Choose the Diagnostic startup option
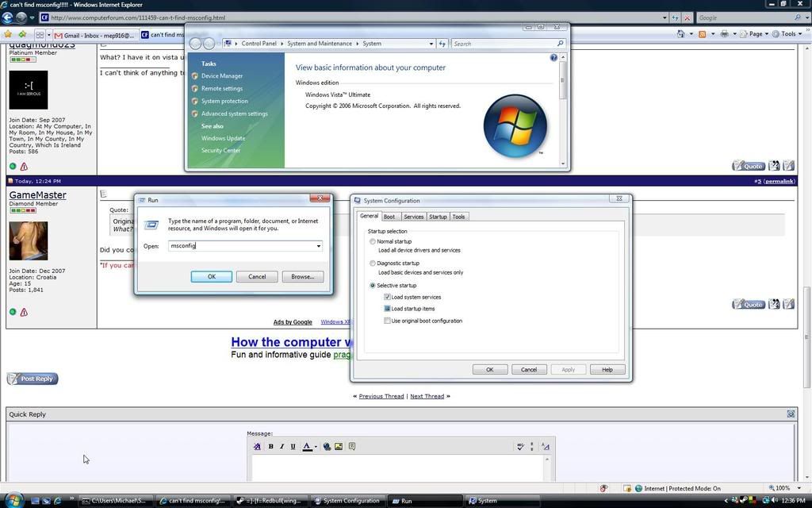 pos(373,264)
